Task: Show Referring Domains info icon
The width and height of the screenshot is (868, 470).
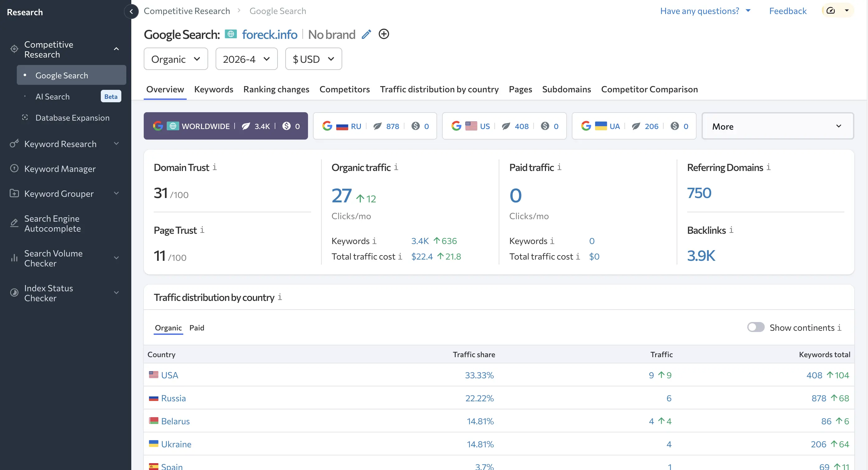Action: (x=768, y=167)
